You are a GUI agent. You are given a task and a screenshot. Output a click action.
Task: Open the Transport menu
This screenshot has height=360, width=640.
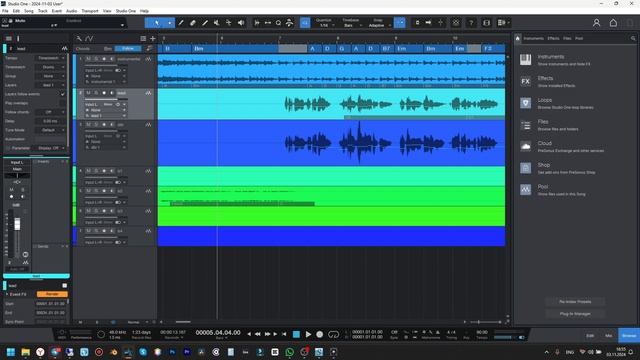click(x=89, y=11)
